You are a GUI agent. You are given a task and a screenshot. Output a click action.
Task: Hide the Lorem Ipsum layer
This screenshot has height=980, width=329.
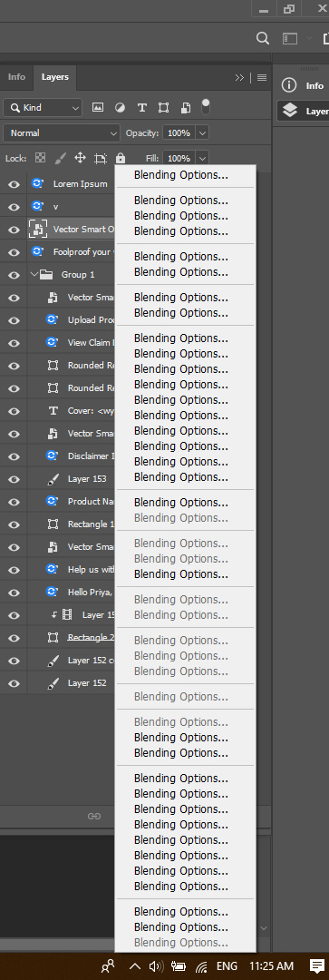pyautogui.click(x=14, y=184)
